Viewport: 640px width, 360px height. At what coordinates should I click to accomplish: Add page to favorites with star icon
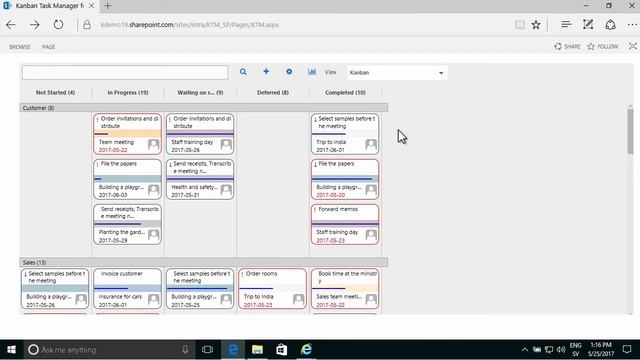pyautogui.click(x=536, y=25)
